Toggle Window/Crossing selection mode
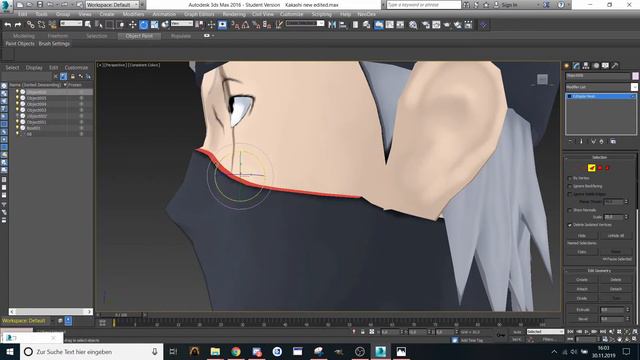 [120, 25]
